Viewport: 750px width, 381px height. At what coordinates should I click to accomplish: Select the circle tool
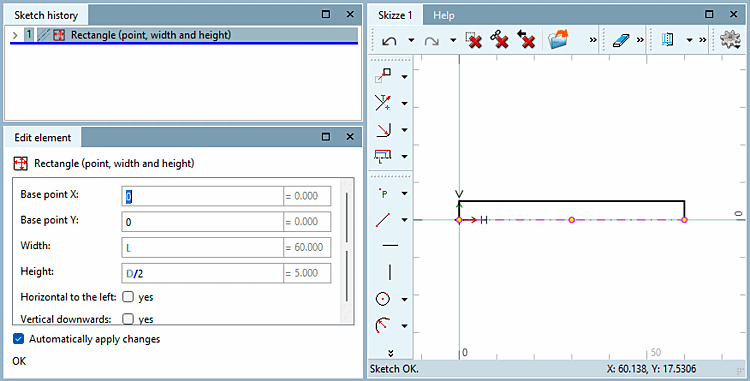coord(383,299)
